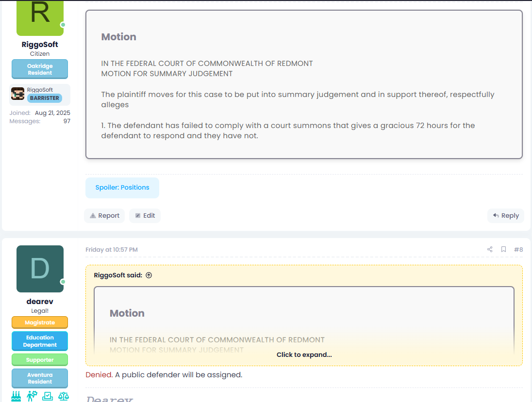
Task: Click the protester with sign badge icon
Action: pyautogui.click(x=32, y=396)
